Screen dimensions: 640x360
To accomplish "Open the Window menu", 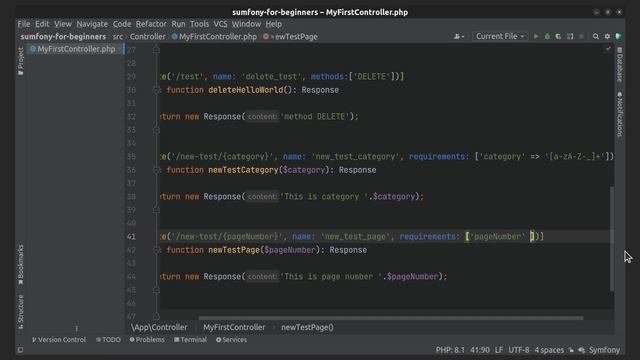I will click(247, 24).
